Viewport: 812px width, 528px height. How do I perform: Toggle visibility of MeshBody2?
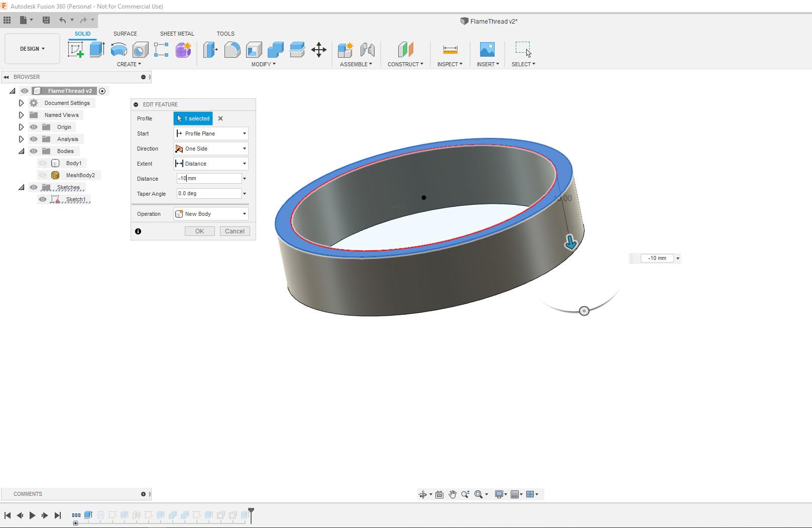pos(43,175)
